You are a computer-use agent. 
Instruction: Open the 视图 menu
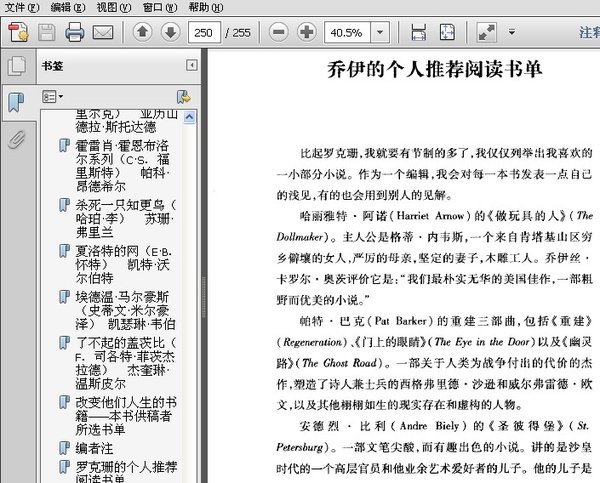click(x=114, y=7)
